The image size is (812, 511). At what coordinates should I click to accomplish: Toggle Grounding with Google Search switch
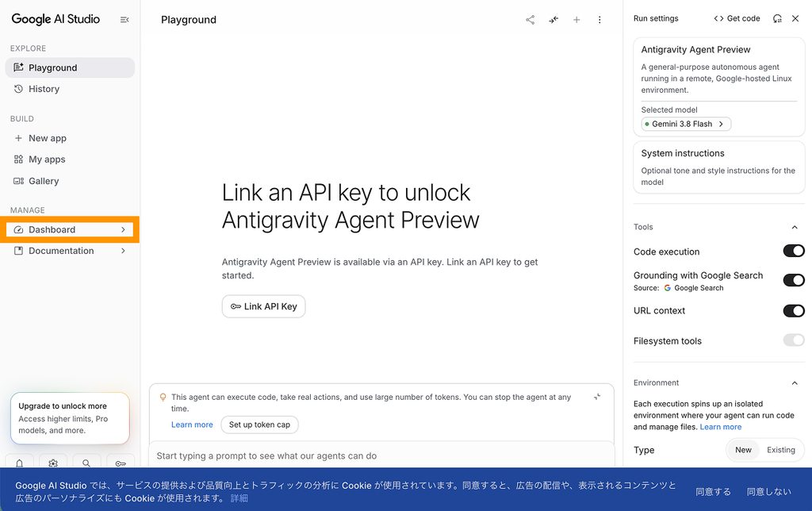[793, 280]
